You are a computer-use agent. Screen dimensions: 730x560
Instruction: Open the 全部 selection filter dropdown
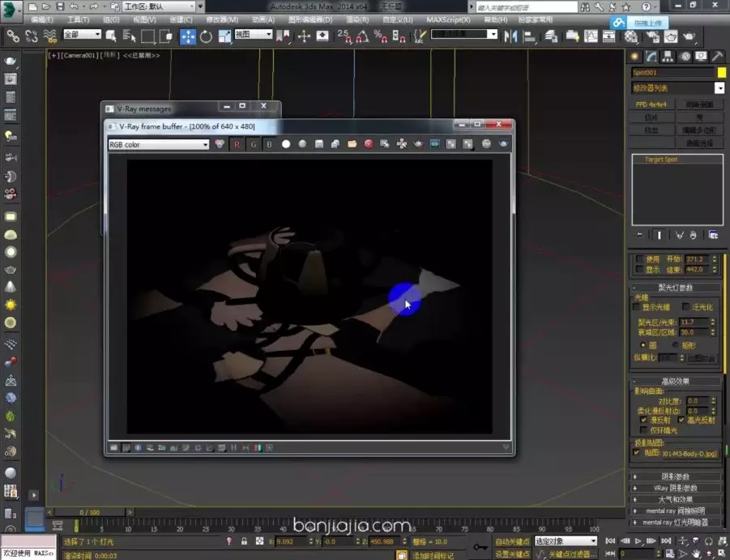[82, 35]
